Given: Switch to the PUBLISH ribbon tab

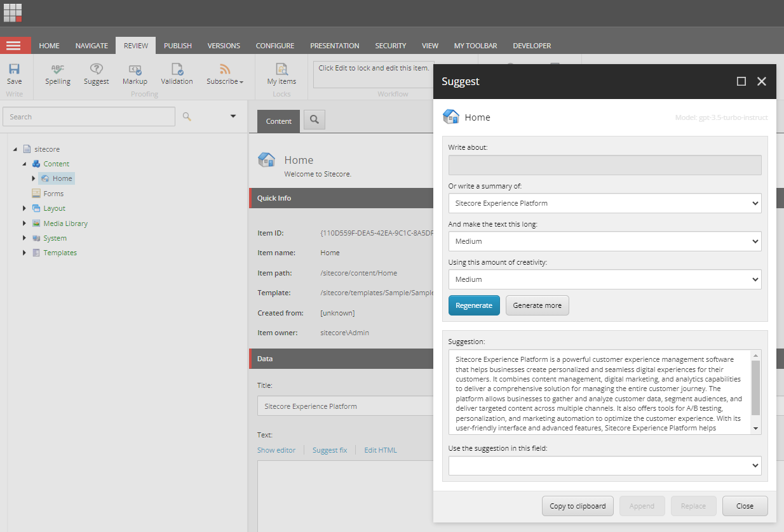Looking at the screenshot, I should tap(178, 46).
